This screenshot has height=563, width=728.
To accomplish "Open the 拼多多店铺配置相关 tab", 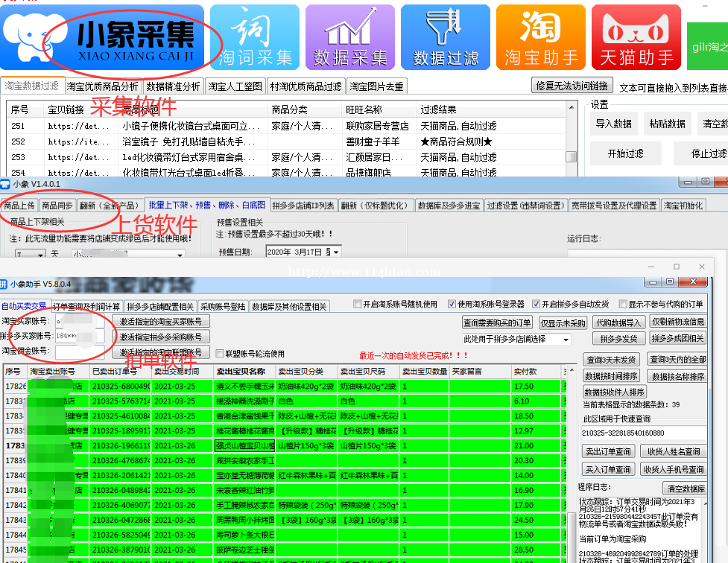I will [x=160, y=306].
